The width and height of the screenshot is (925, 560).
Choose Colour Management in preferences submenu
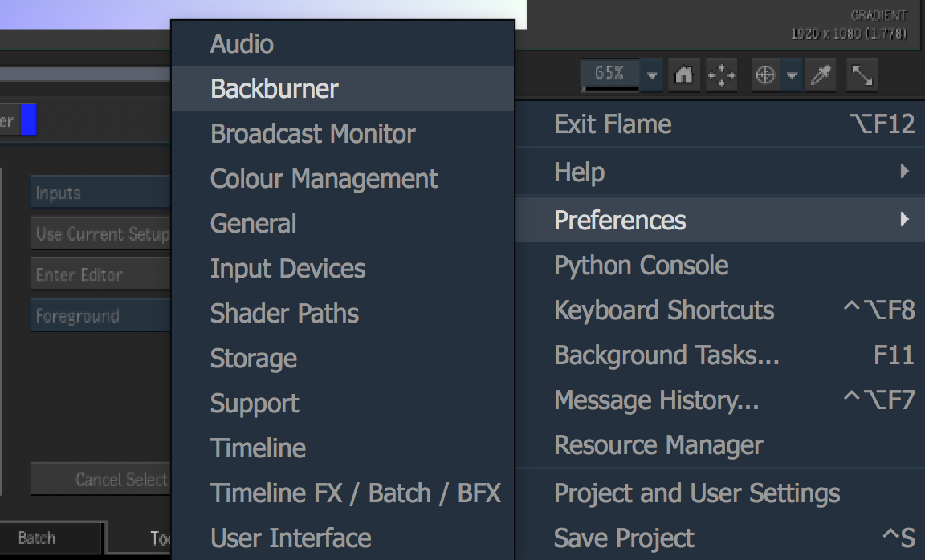click(324, 178)
